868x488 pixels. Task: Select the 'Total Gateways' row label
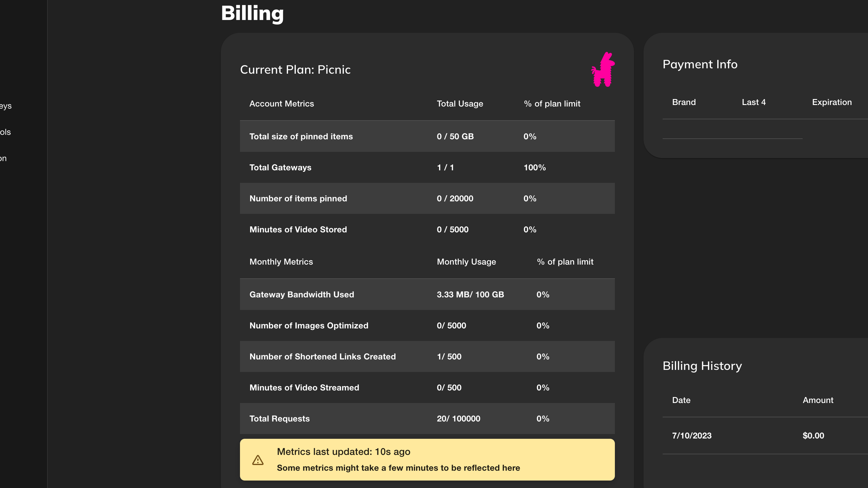280,167
